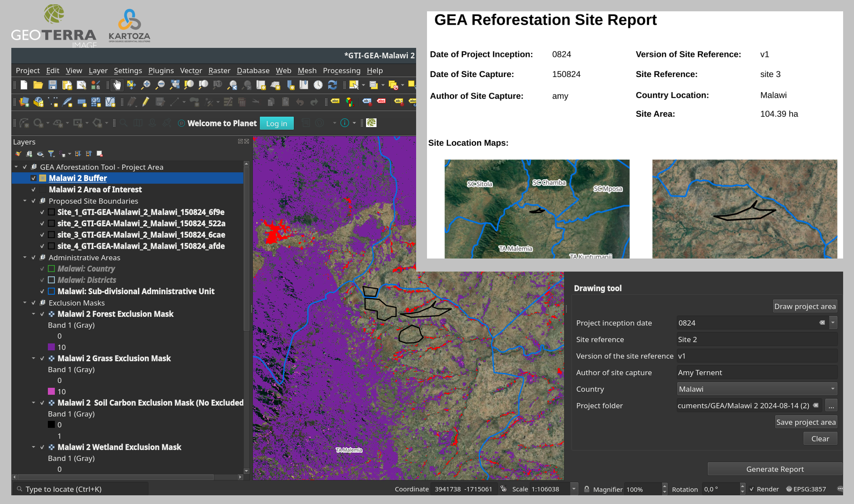The width and height of the screenshot is (854, 504).
Task: Open the Layer menu
Action: tap(98, 71)
